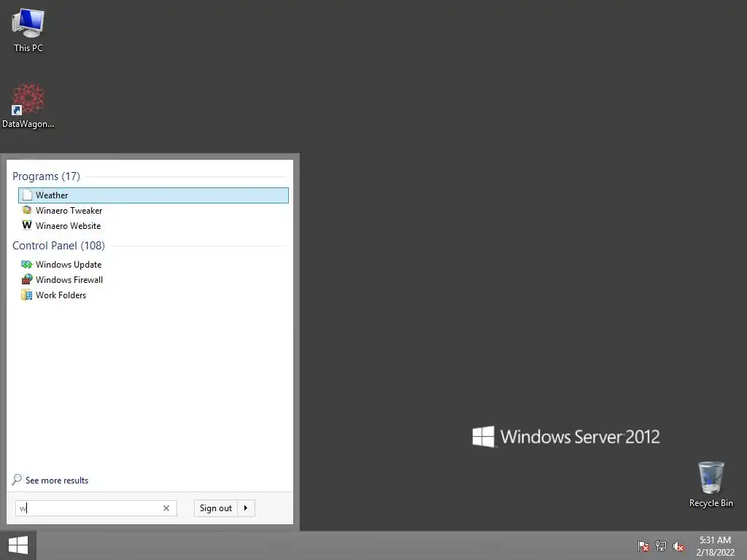This screenshot has height=560, width=747.
Task: Launch Winaero Tweaker from results
Action: (69, 211)
